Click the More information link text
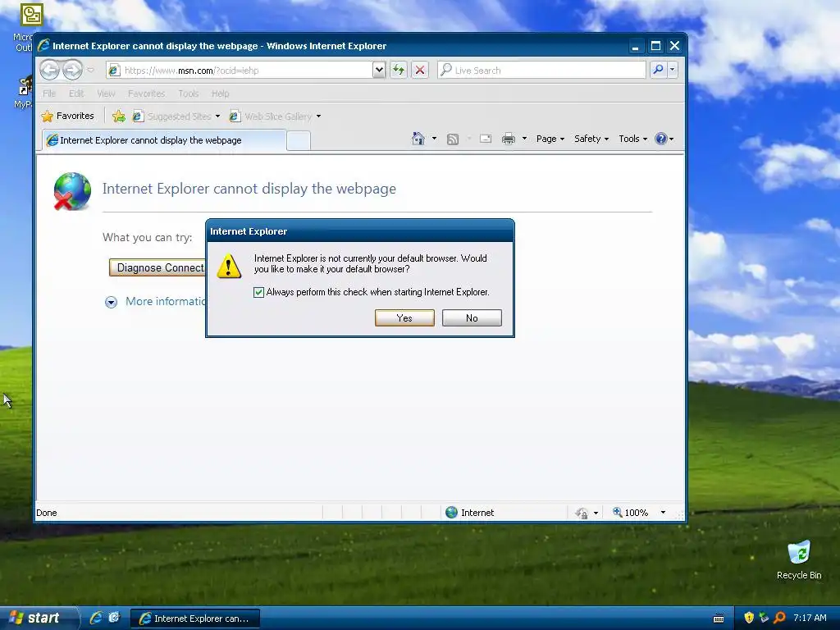 click(166, 302)
